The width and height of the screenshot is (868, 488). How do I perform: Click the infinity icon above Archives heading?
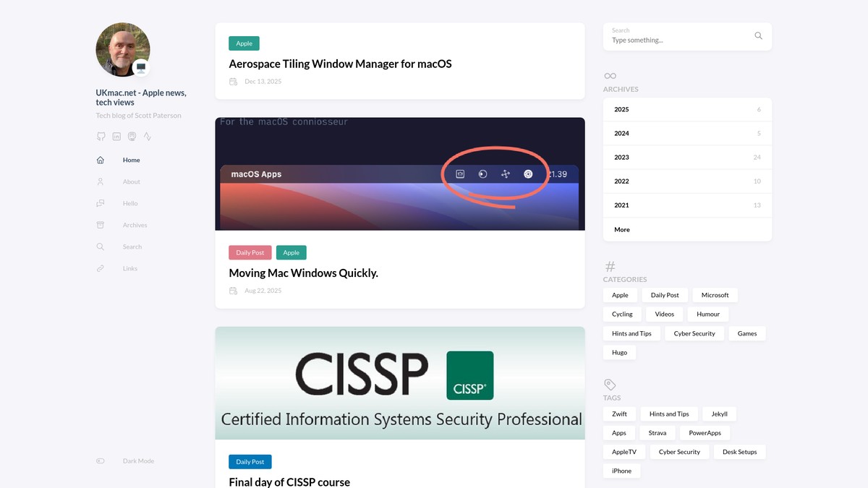[610, 76]
